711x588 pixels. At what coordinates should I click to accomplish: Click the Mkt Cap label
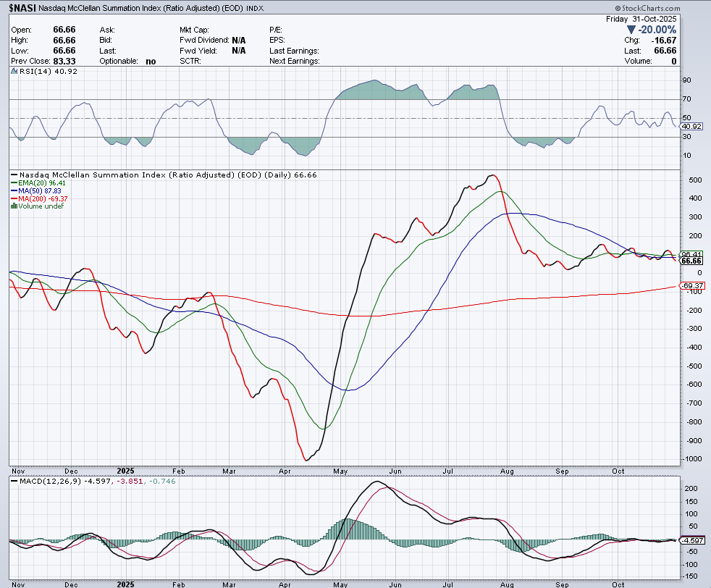(x=194, y=30)
